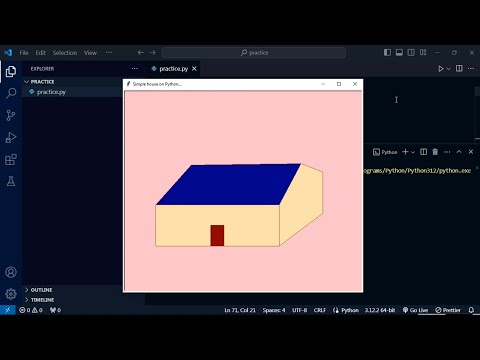This screenshot has height=360, width=480.
Task: Click the ports forwarded status item
Action: coord(55,310)
